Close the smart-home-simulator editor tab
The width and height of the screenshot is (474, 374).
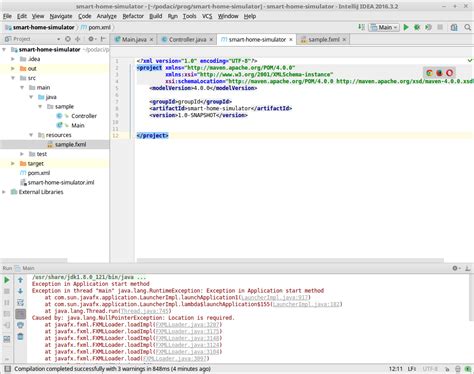(291, 39)
